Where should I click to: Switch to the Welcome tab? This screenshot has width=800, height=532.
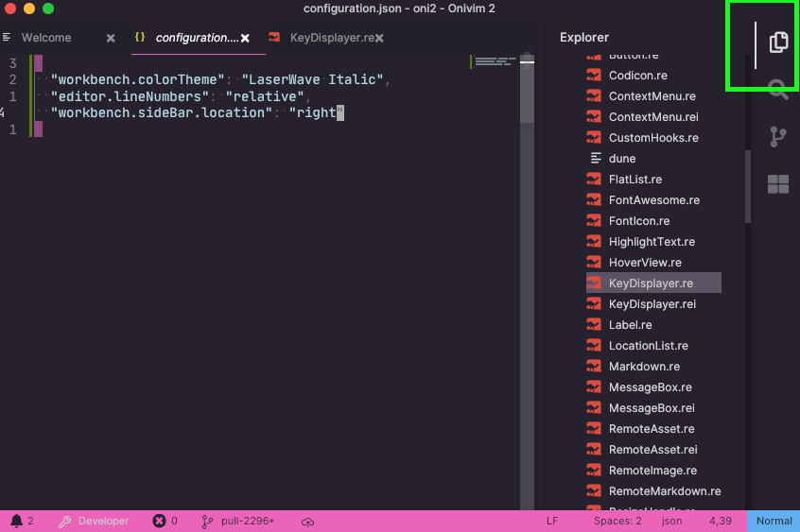[46, 38]
